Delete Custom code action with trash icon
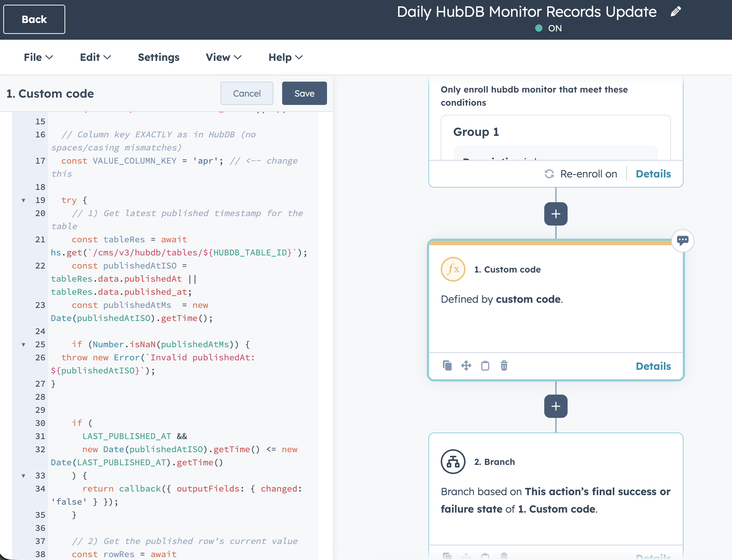The image size is (732, 560). [504, 365]
